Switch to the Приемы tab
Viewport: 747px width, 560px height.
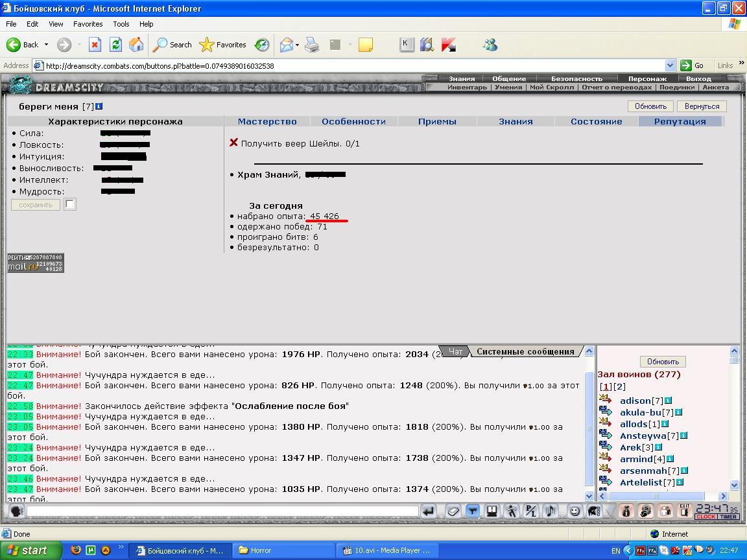click(437, 121)
